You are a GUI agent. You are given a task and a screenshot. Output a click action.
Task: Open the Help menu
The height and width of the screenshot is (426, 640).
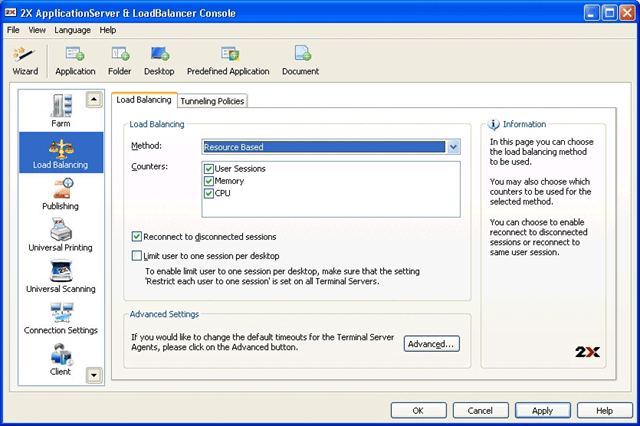[108, 30]
